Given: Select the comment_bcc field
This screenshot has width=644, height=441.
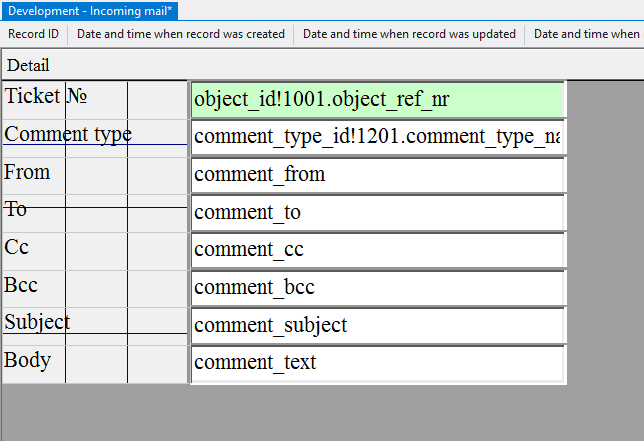Looking at the screenshot, I should tap(377, 288).
